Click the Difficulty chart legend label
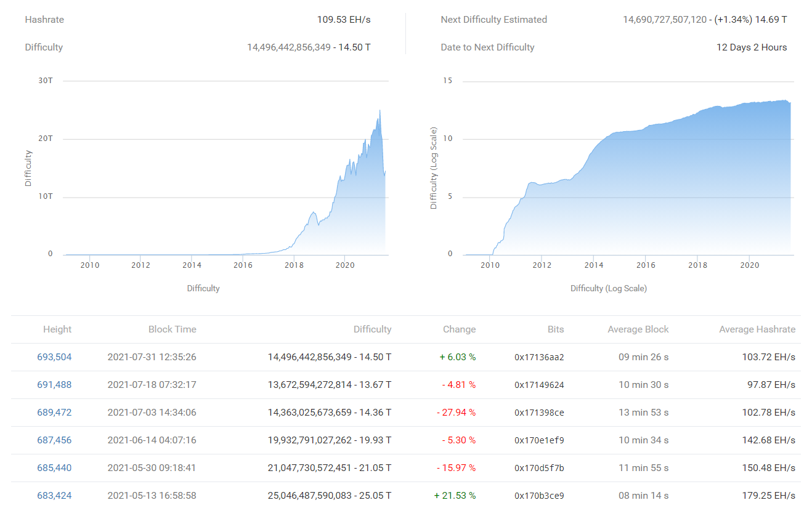Viewport: 812px width, 508px height. 203,288
